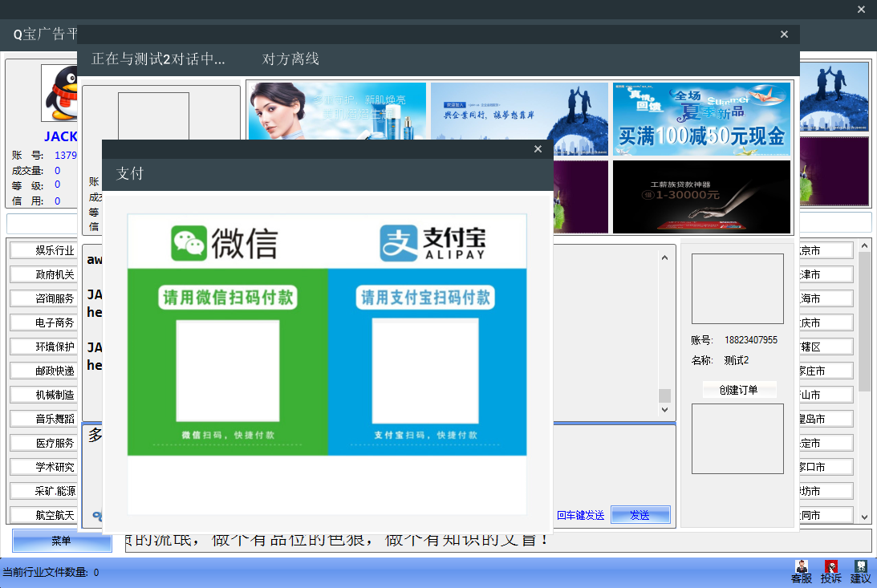Open the 菜单 menu button
The image size is (877, 588).
click(62, 541)
